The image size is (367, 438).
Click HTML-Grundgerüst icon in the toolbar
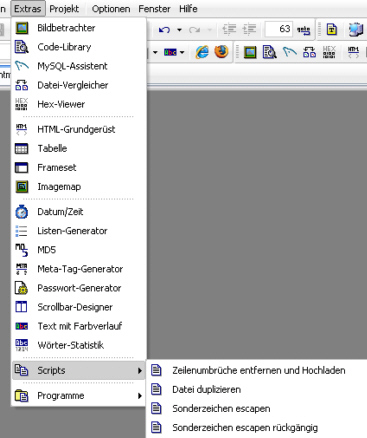tap(353, 52)
